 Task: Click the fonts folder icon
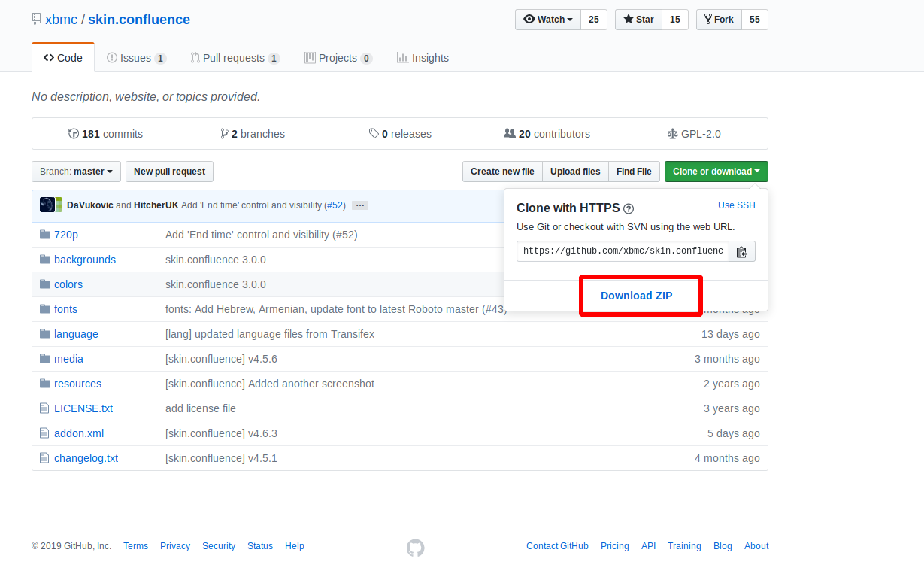pos(45,309)
